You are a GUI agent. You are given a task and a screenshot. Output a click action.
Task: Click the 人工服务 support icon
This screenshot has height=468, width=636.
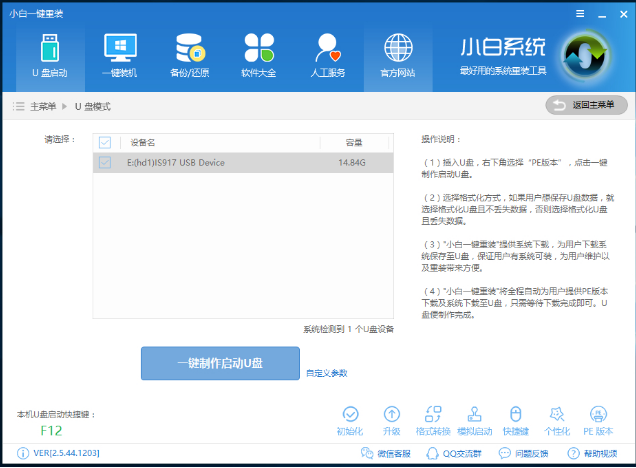point(329,55)
